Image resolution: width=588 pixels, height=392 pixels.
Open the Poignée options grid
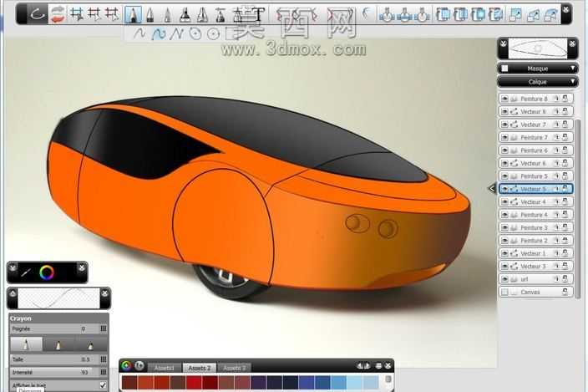[104, 328]
